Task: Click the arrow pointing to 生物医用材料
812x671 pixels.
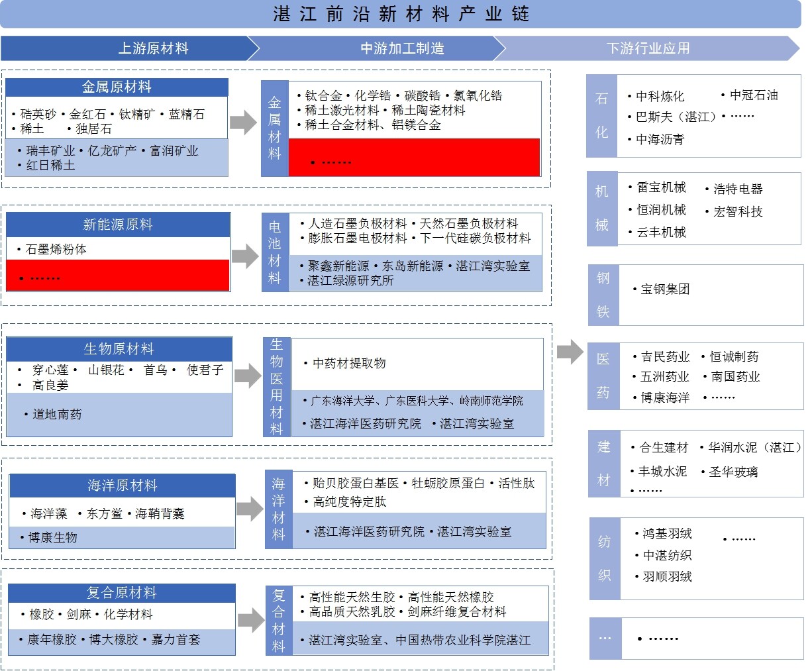Action: (x=248, y=375)
